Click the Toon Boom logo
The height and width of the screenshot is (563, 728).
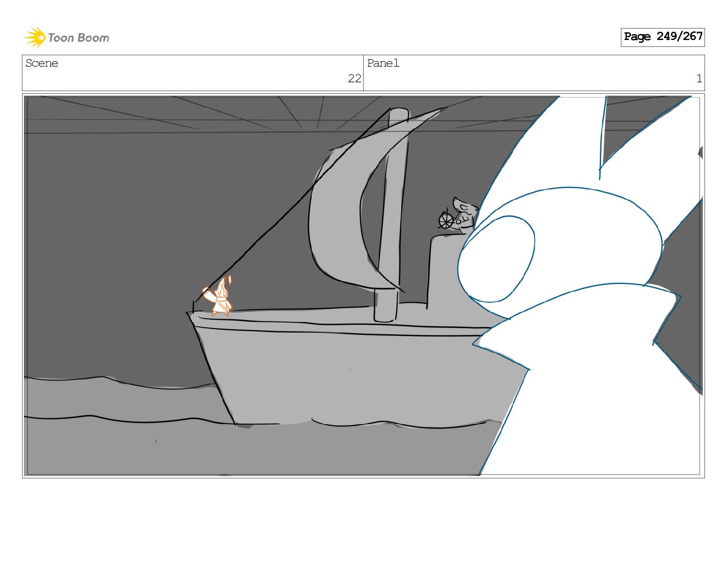(x=67, y=37)
